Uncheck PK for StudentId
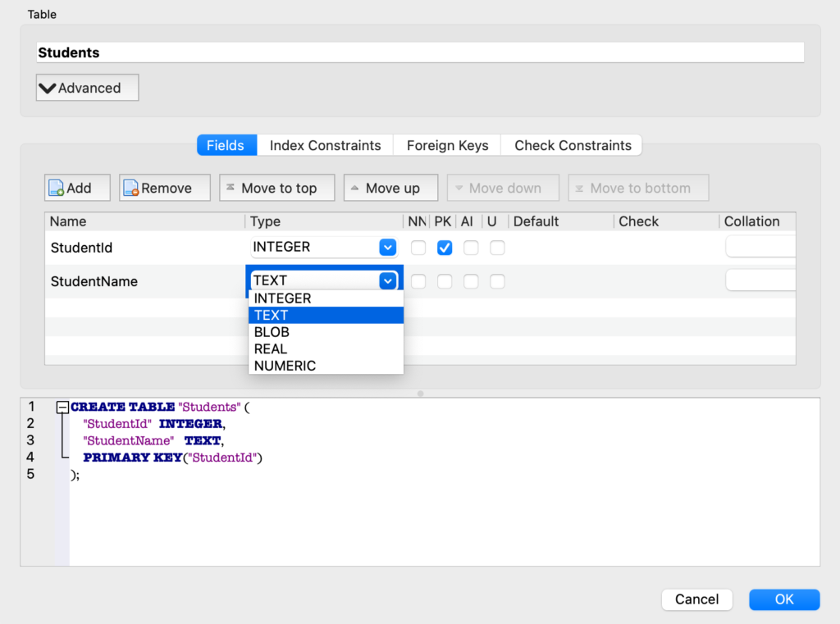The height and width of the screenshot is (624, 840). tap(444, 247)
